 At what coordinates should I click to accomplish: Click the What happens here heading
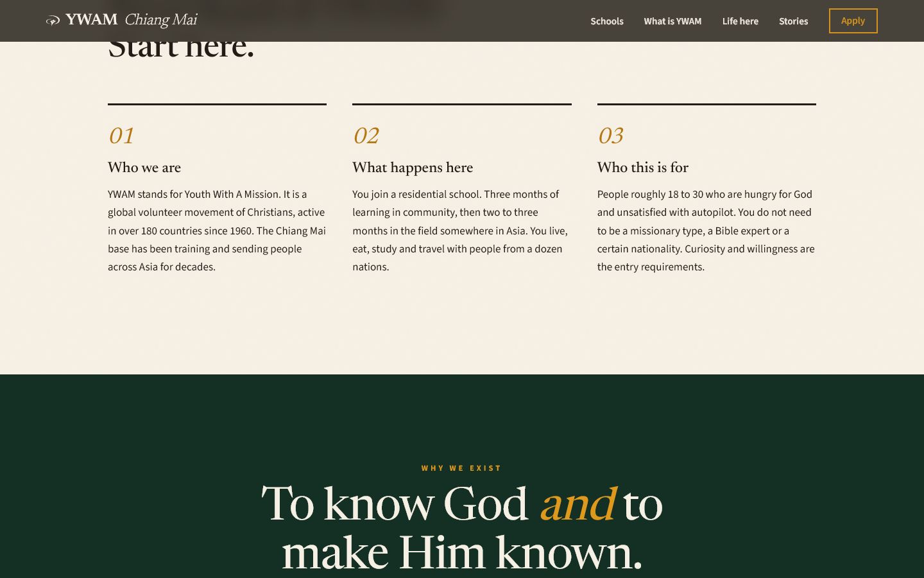pyautogui.click(x=413, y=168)
